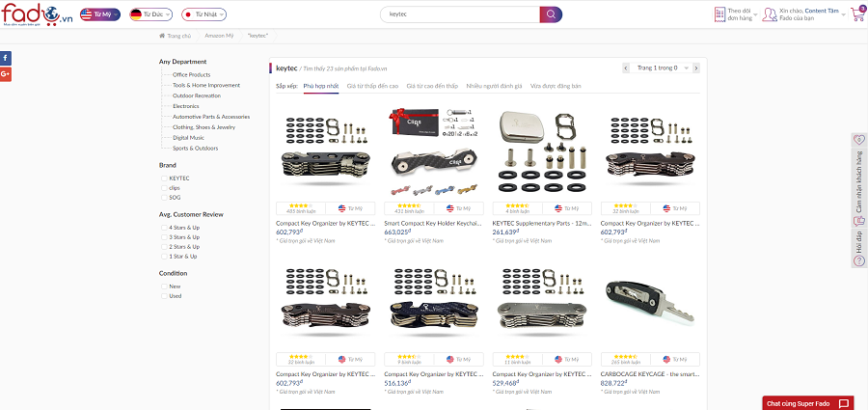The height and width of the screenshot is (410, 868).
Task: Check the New condition box
Action: (164, 287)
